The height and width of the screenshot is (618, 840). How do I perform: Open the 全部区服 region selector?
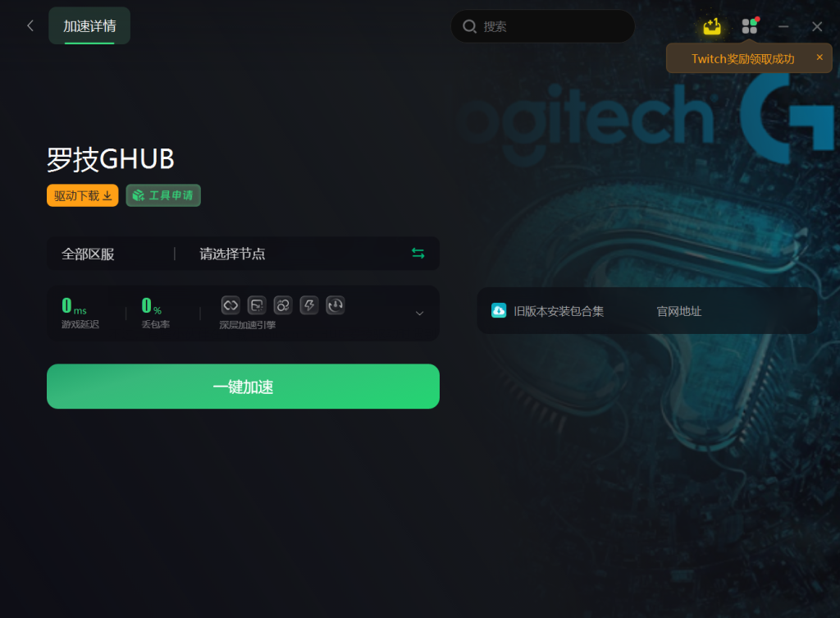[88, 254]
